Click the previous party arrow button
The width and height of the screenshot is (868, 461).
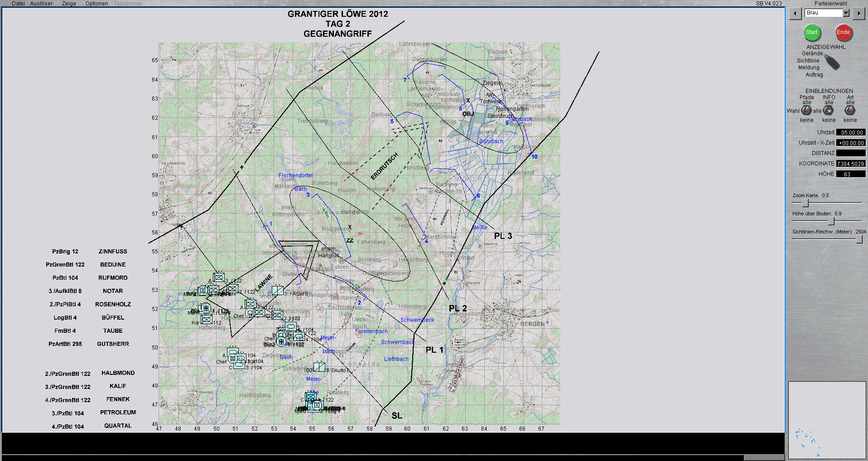[x=795, y=14]
